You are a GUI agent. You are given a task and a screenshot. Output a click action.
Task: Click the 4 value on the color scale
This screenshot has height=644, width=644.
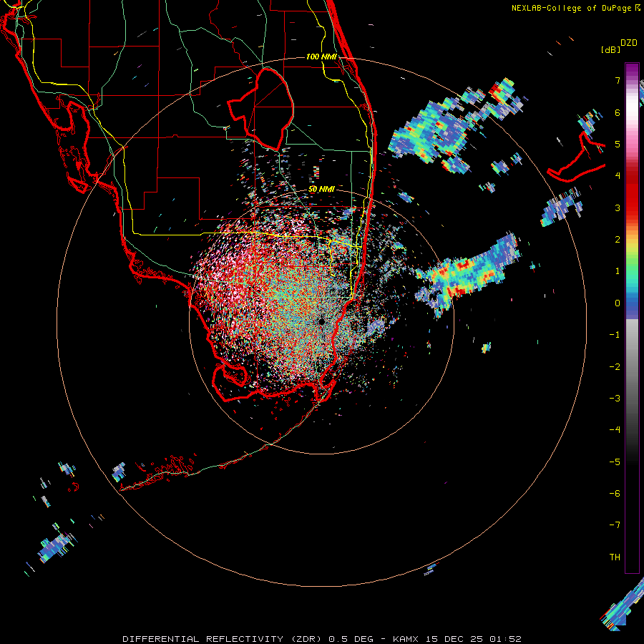coord(618,175)
